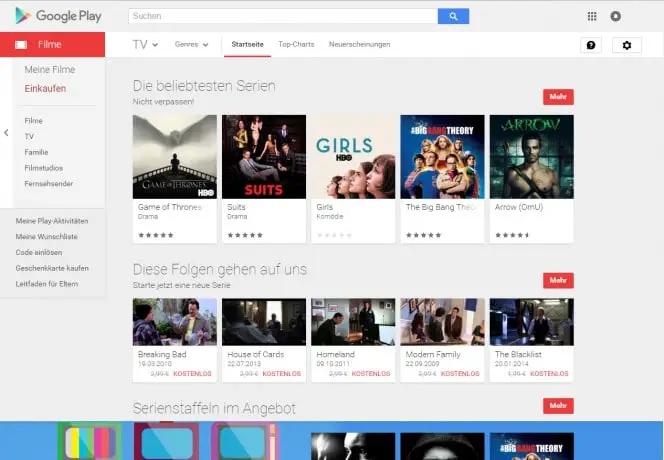Open the Girls HBO poster

pos(353,157)
